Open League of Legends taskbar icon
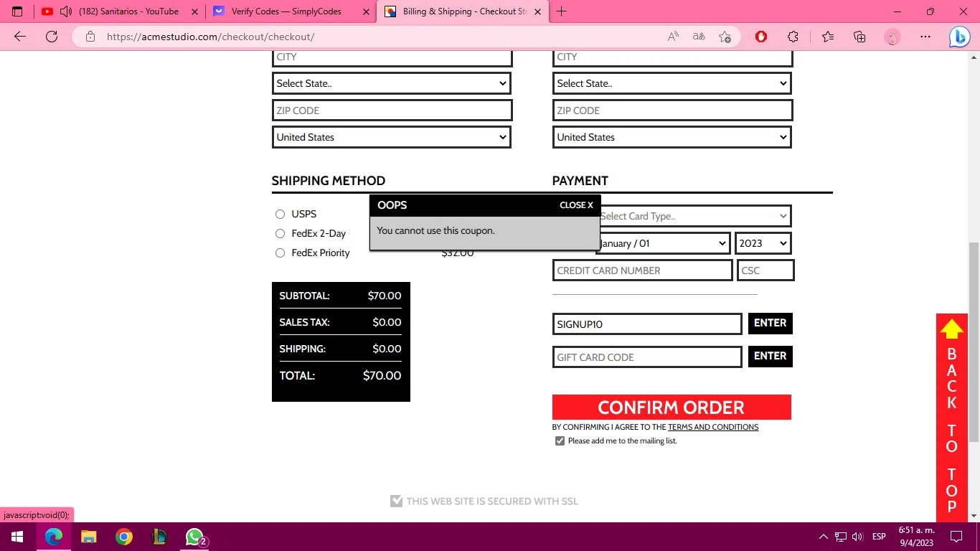980x551 pixels. (x=159, y=537)
